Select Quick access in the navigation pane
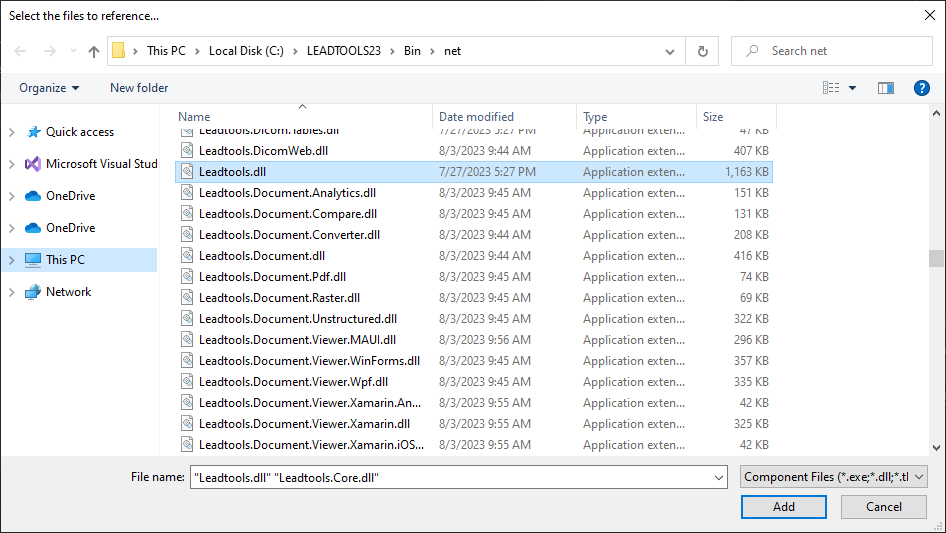The width and height of the screenshot is (946, 533). (x=80, y=132)
